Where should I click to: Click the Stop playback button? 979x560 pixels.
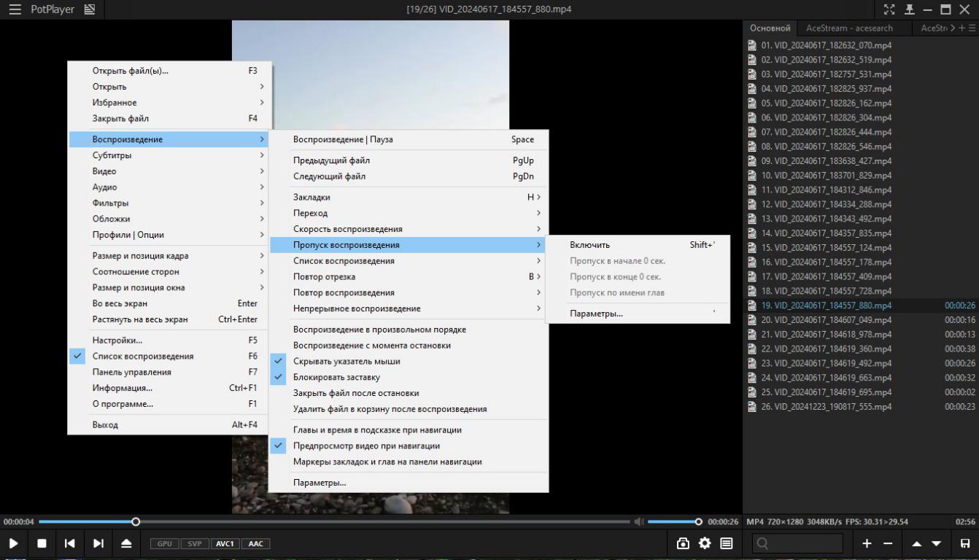click(x=42, y=543)
